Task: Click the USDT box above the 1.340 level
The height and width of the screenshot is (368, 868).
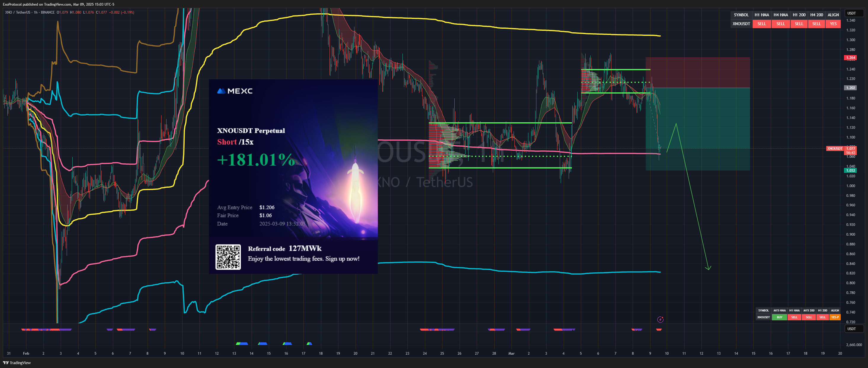Action: point(854,13)
